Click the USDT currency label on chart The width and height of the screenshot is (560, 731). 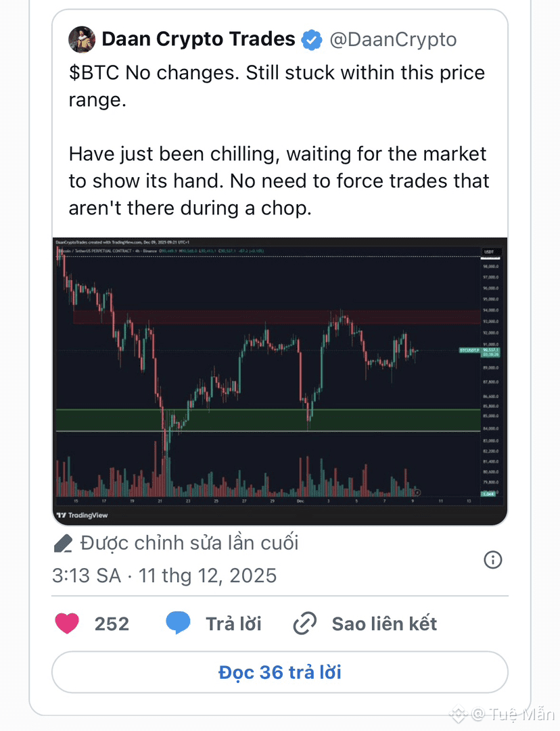coord(488,252)
